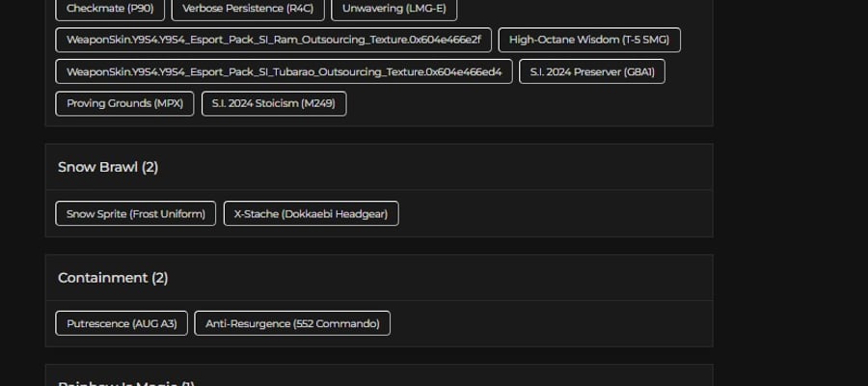Screen dimensions: 868x386
Task: Click X-Stache (Dokkaebi Headgear) tag
Action: (312, 213)
